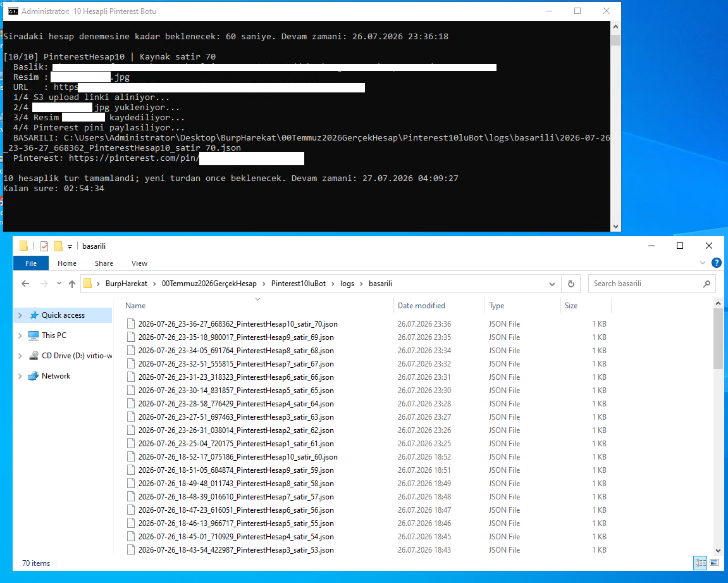Select file PinterestHesap3_satir_63.json
Image resolution: width=728 pixels, height=583 pixels.
coord(236,417)
